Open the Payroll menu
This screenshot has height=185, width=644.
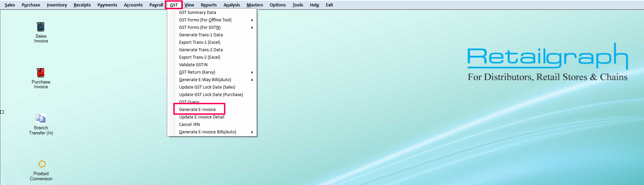(156, 5)
